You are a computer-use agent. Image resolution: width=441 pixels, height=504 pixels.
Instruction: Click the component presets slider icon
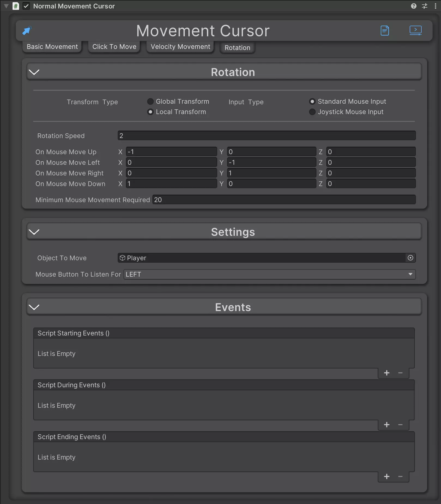pyautogui.click(x=424, y=6)
